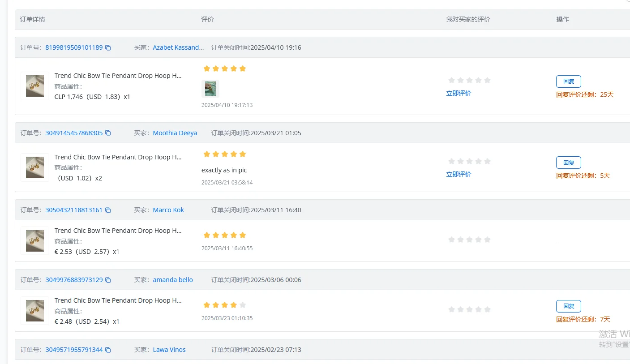This screenshot has height=364, width=630.
Task: Click 回复 button for amanda bello order
Action: pyautogui.click(x=569, y=306)
